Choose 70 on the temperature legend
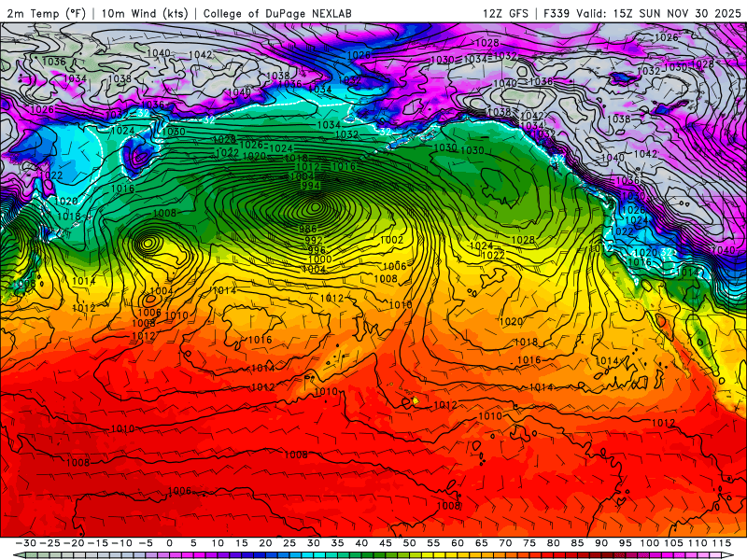747x560 pixels. tap(505, 543)
